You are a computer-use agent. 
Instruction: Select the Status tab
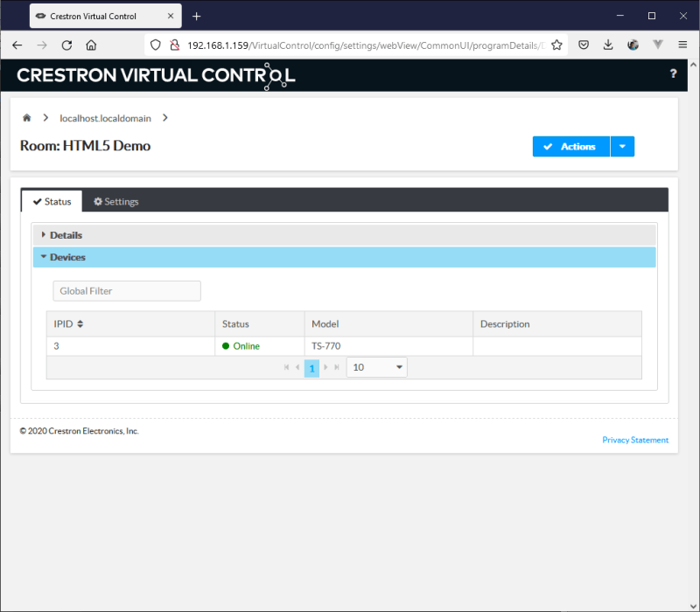click(52, 202)
